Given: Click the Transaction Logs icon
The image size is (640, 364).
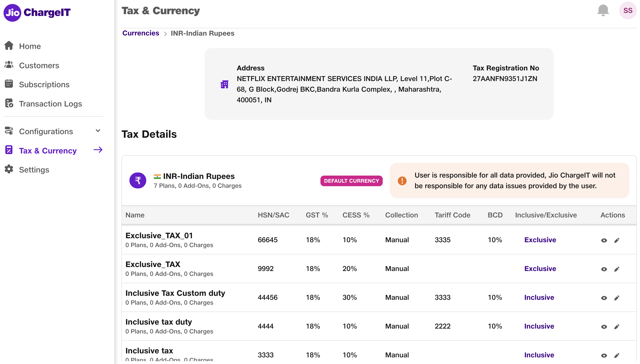Looking at the screenshot, I should 9,103.
